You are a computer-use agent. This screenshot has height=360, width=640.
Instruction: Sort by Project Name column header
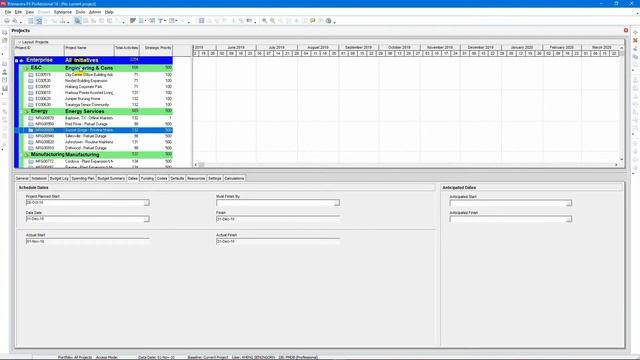coord(89,50)
